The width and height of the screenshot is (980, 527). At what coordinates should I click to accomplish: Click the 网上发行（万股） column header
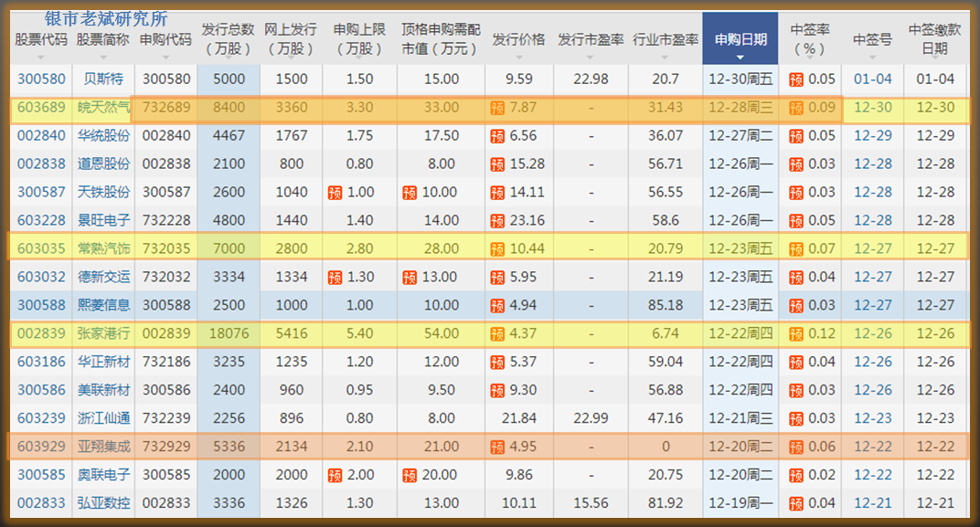tap(291, 38)
